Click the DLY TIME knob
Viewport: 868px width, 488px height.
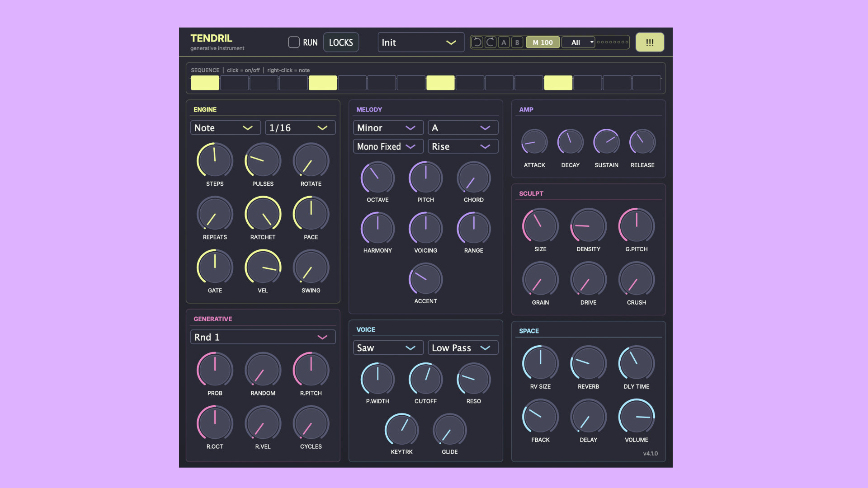[637, 363]
